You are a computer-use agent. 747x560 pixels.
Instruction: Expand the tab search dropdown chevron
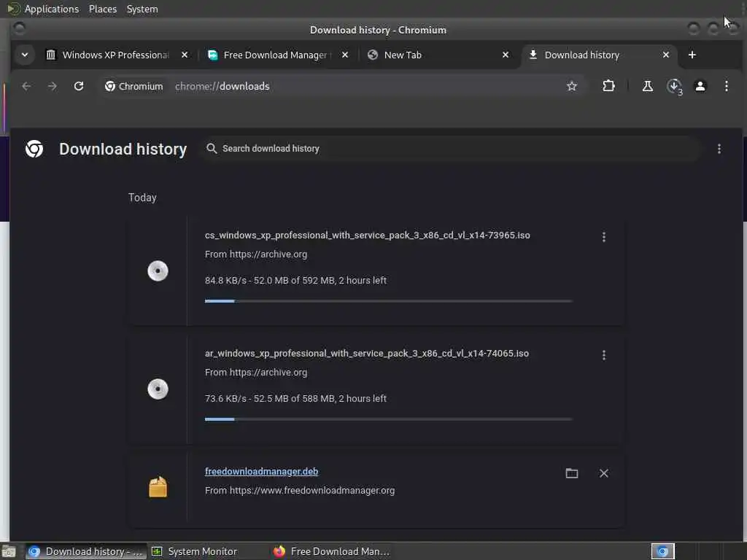pos(25,55)
